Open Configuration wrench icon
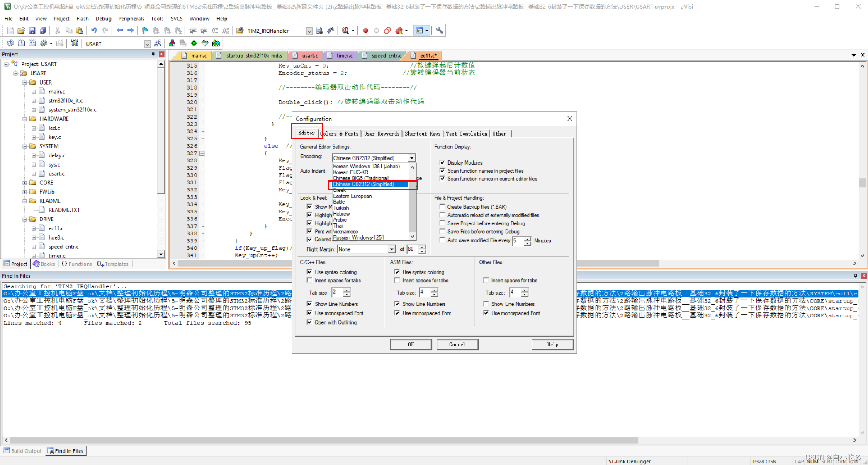 coord(439,31)
